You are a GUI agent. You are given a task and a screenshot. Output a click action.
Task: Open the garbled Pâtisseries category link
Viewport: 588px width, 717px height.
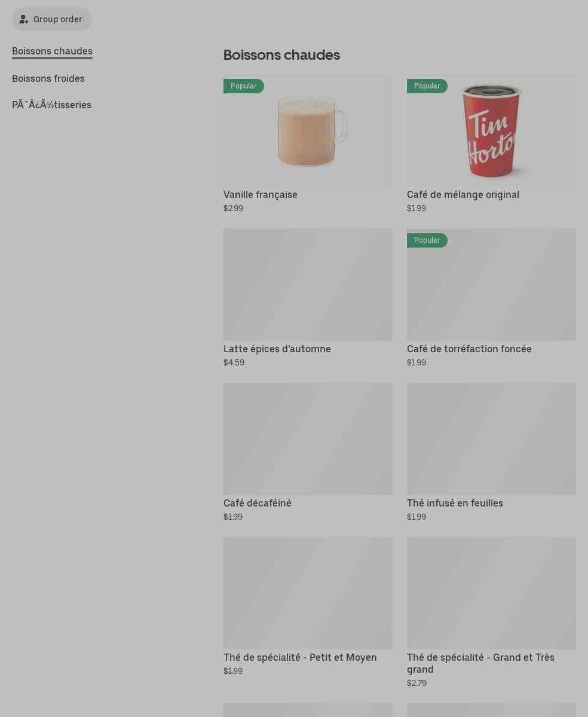click(51, 105)
